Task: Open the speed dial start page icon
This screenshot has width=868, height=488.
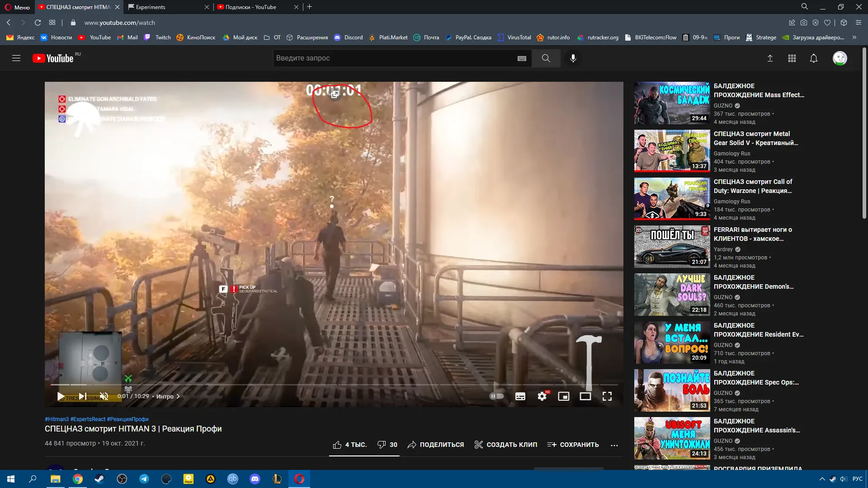Action: 52,23
